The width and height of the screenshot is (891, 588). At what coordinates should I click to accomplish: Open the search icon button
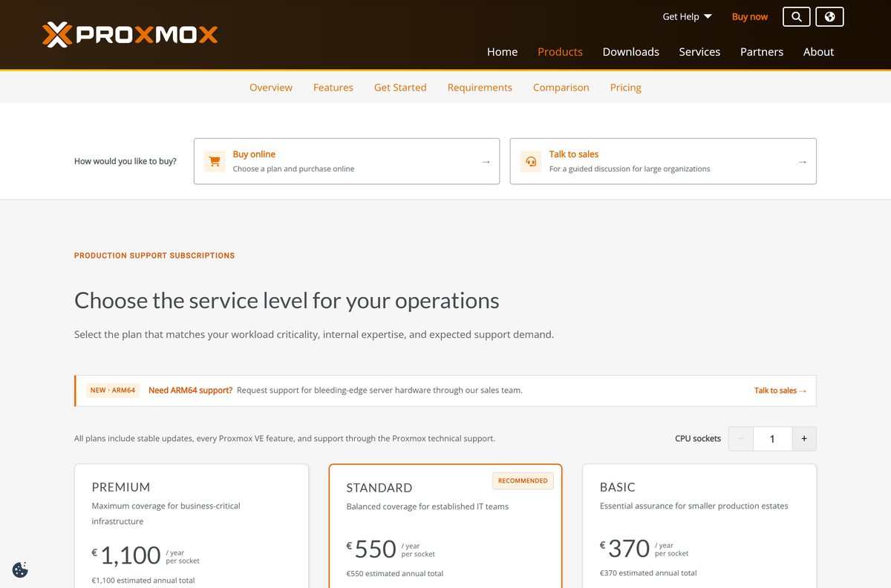click(797, 16)
